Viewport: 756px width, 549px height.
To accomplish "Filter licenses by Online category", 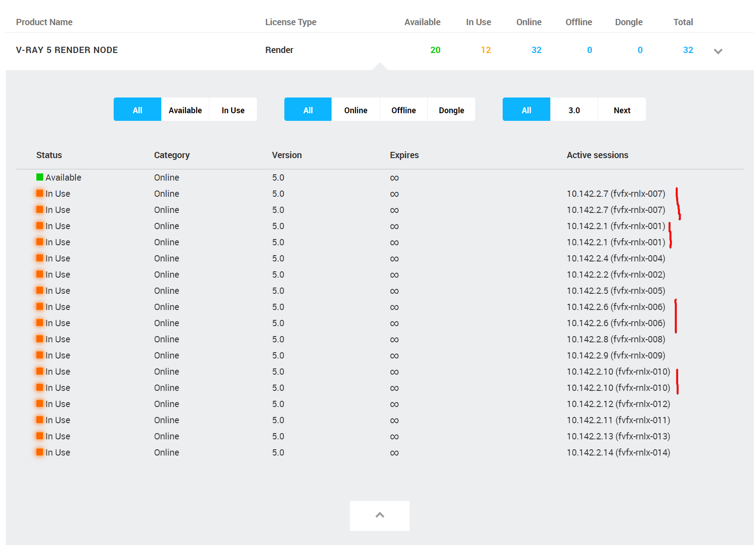I will 356,110.
